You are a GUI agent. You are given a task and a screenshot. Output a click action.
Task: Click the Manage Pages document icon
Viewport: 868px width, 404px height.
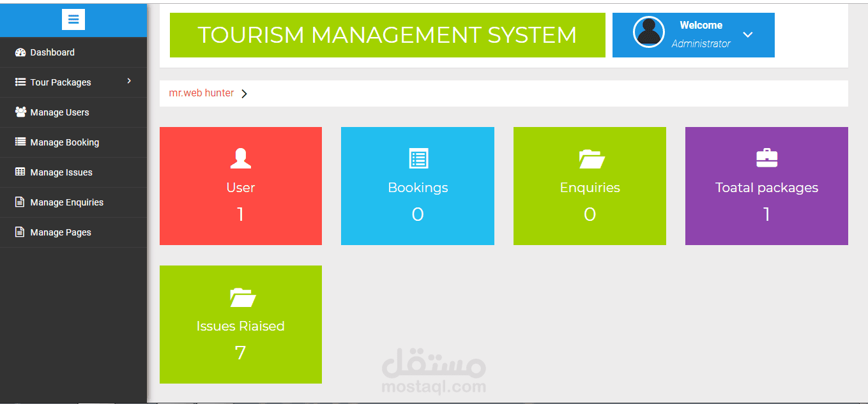point(20,232)
